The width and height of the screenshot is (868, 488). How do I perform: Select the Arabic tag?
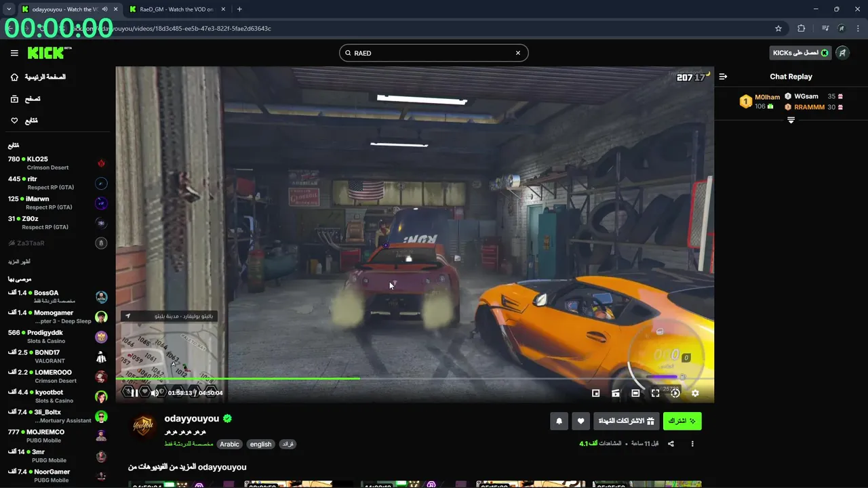click(x=229, y=445)
